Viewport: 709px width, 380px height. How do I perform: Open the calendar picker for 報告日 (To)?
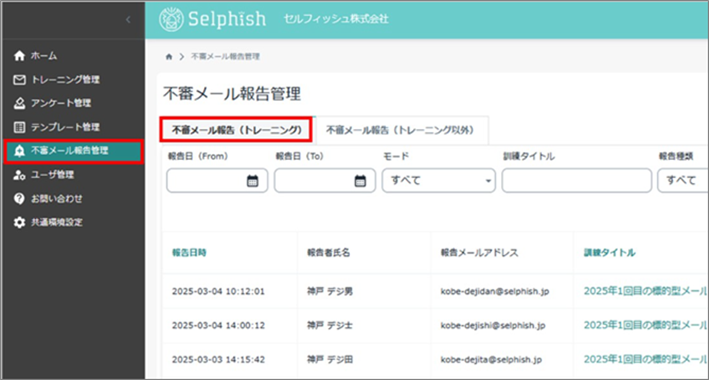click(359, 181)
